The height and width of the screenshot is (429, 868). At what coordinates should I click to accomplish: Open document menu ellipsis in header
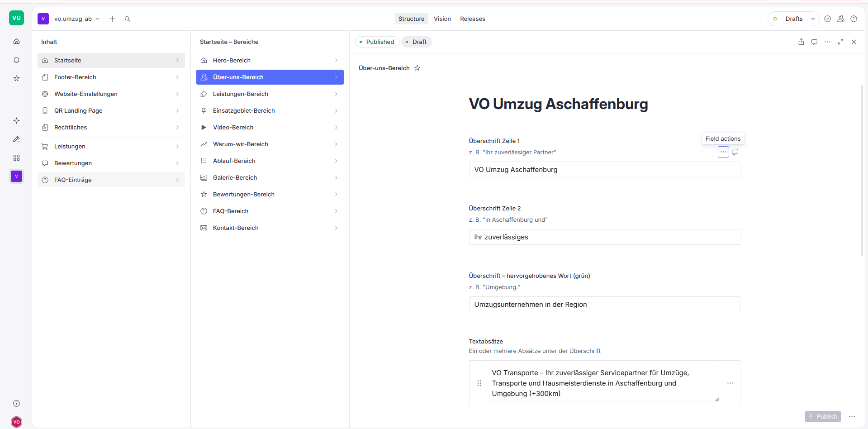(x=827, y=42)
